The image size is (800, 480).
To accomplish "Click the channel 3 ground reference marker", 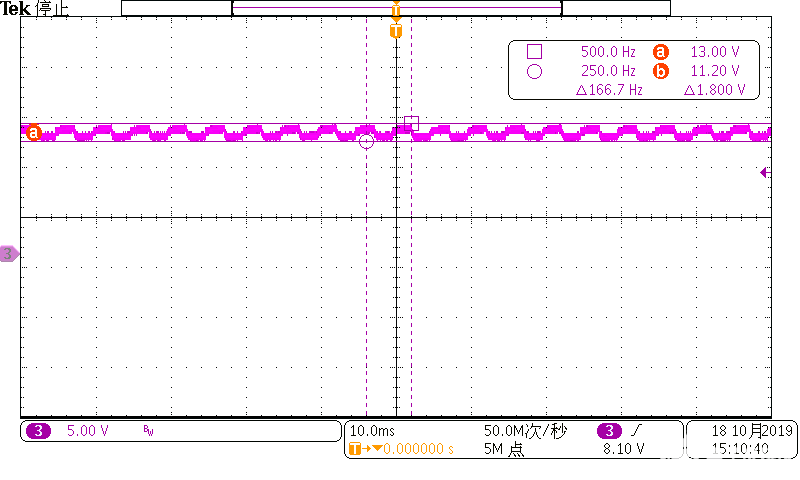I will [9, 254].
